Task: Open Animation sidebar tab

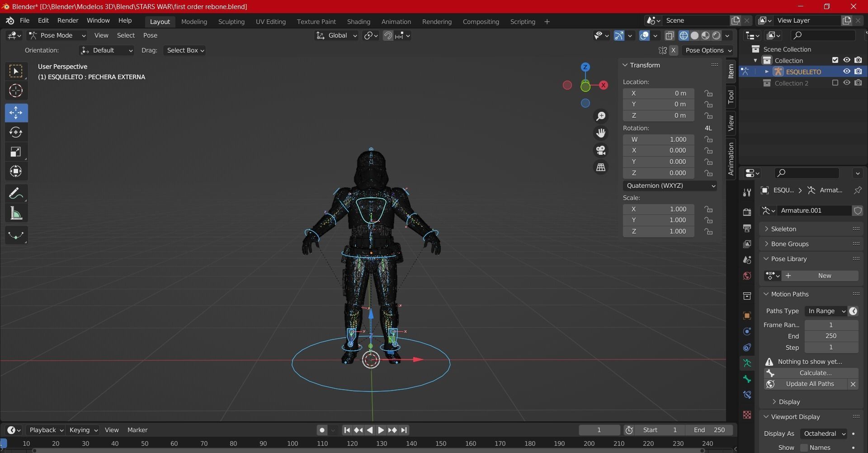Action: point(731,159)
